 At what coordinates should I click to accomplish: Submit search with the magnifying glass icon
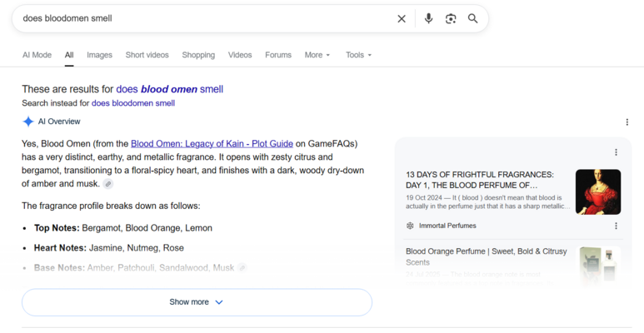click(x=472, y=18)
